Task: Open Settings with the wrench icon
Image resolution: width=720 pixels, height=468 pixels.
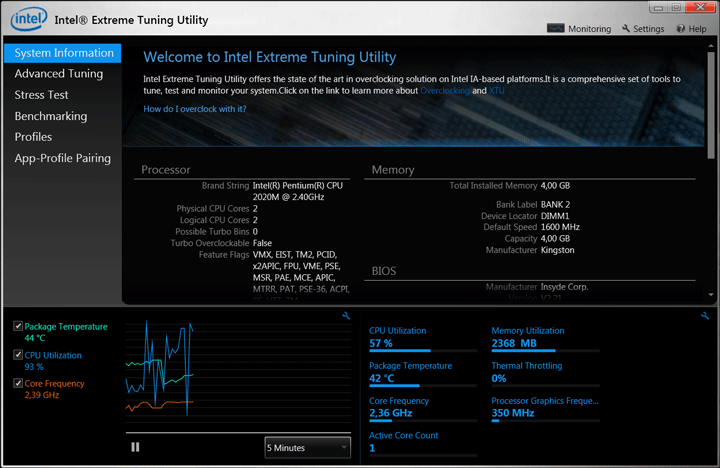Action: (x=643, y=28)
